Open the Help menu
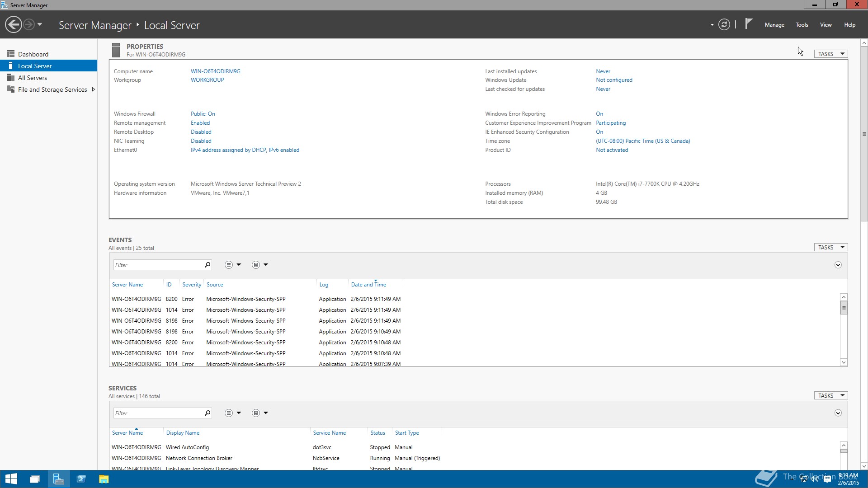 [x=849, y=25]
